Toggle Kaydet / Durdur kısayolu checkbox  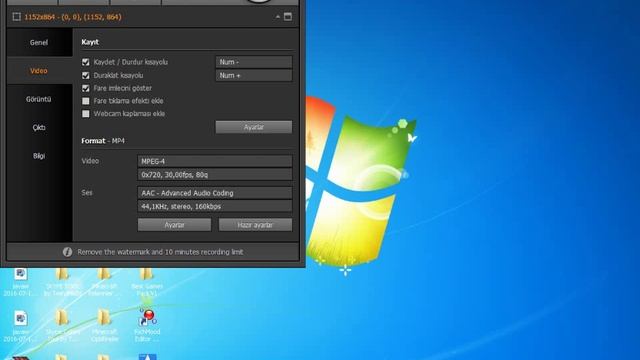pyautogui.click(x=86, y=62)
